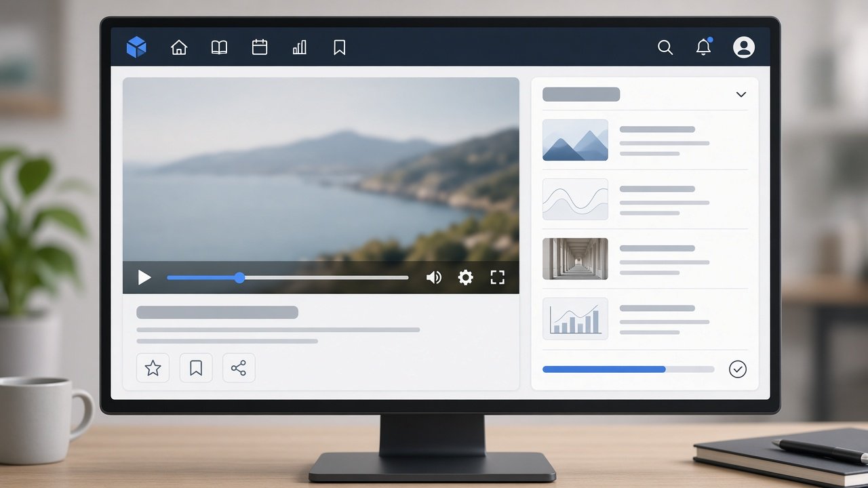This screenshot has height=488, width=868.
Task: Select the mountains thumbnail item
Action: [x=575, y=140]
